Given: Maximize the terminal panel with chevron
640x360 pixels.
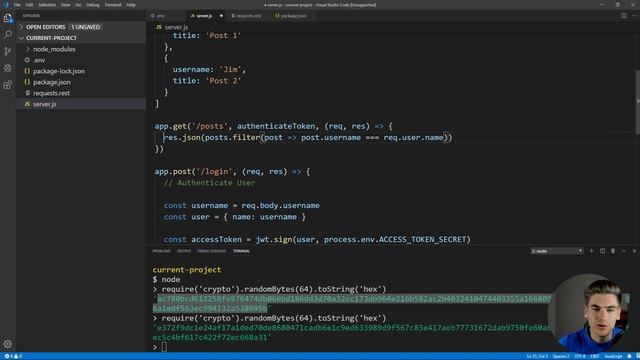Looking at the screenshot, I should click(624, 251).
